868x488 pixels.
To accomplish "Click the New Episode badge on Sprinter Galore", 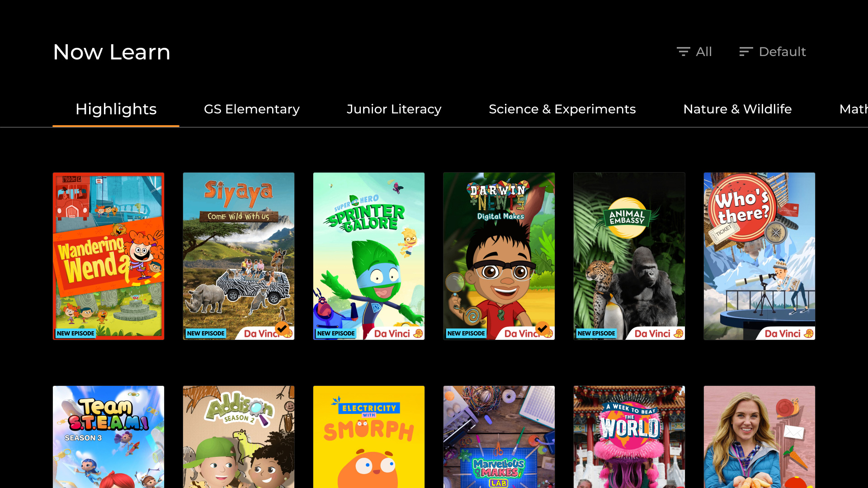I will [336, 333].
